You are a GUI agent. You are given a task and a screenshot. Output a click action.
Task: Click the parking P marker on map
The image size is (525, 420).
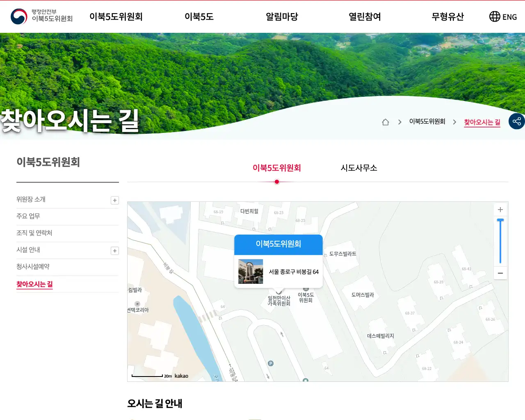271,363
